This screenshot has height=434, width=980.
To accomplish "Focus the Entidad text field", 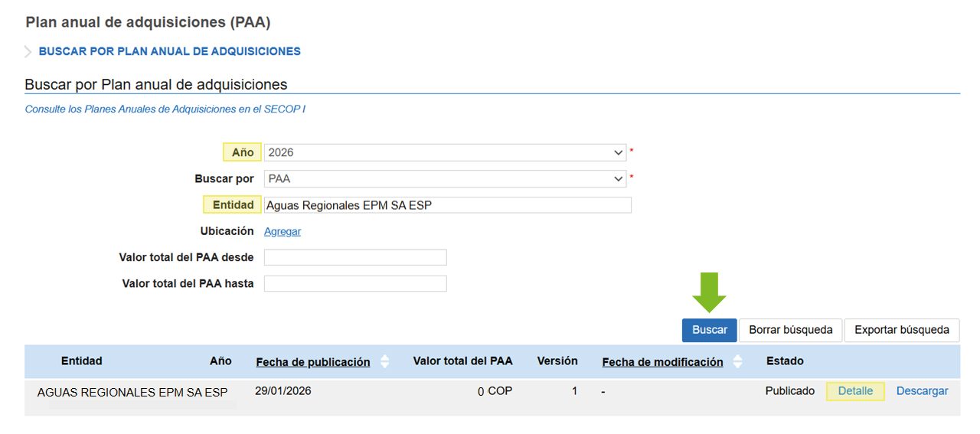I will (x=447, y=205).
